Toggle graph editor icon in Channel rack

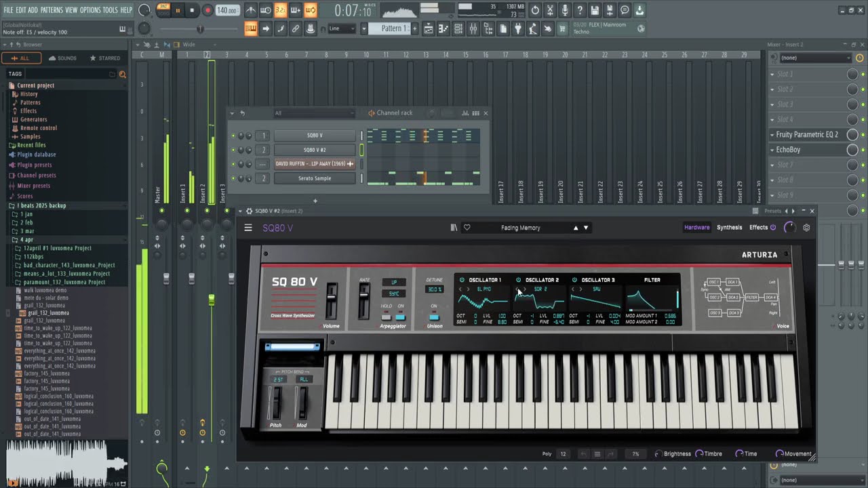click(465, 113)
